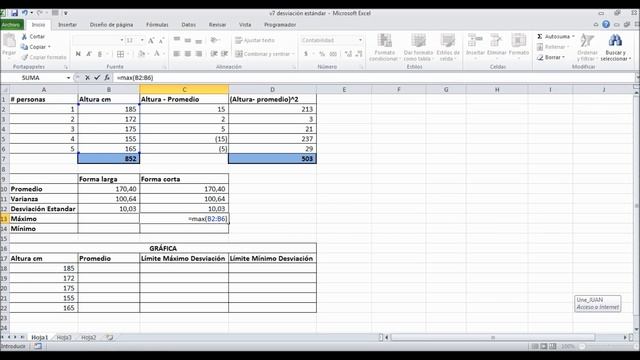The height and width of the screenshot is (360, 640).
Task: Click the Borrar eraser icon
Action: click(x=540, y=57)
